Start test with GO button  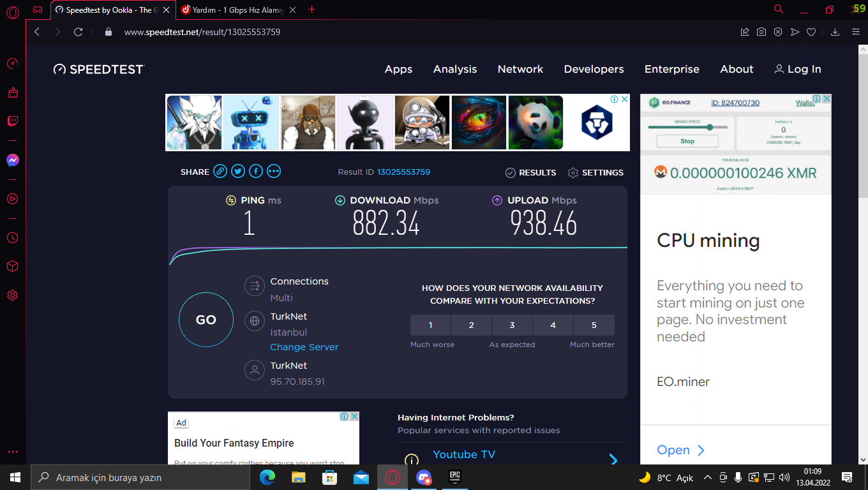pos(206,320)
